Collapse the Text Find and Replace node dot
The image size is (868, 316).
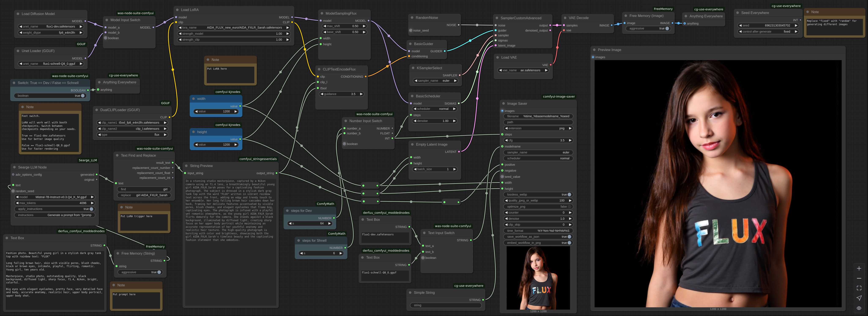pos(117,156)
